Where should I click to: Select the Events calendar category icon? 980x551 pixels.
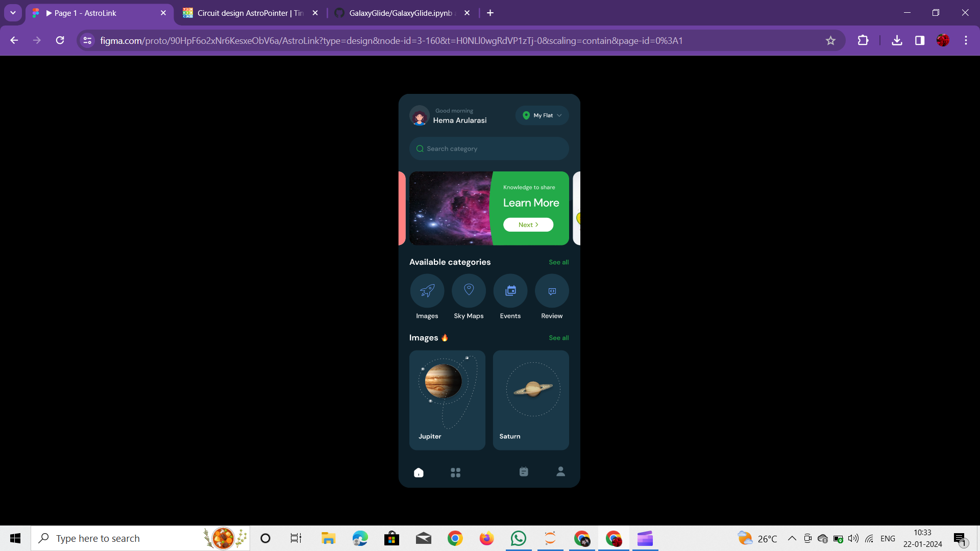510,291
